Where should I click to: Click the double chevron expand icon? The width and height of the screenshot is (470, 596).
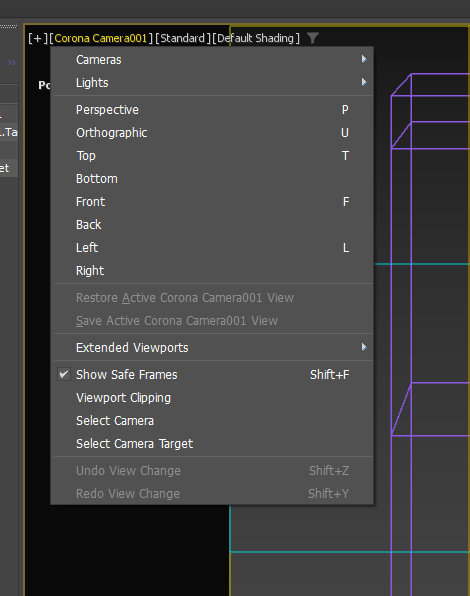[x=12, y=62]
